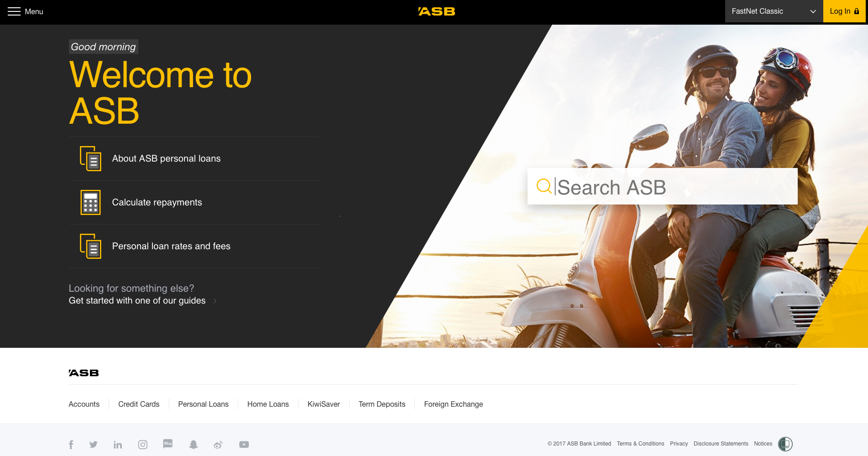Open the hamburger Menu icon
Image resolution: width=868 pixels, height=456 pixels.
pyautogui.click(x=14, y=11)
